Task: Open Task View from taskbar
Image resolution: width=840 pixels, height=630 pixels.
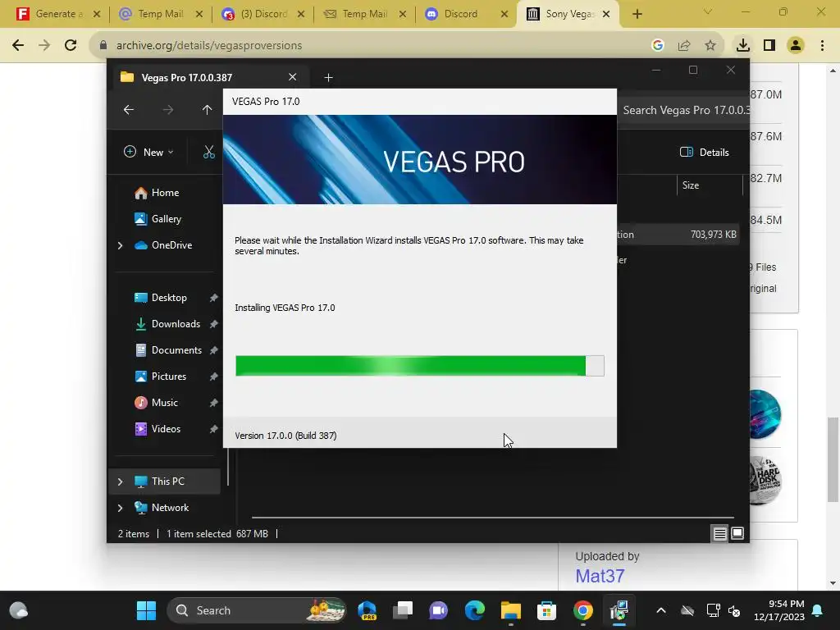Action: point(403,610)
